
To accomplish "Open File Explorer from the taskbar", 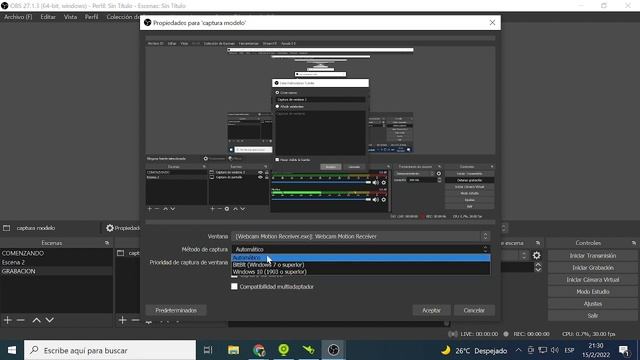I will point(233,350).
